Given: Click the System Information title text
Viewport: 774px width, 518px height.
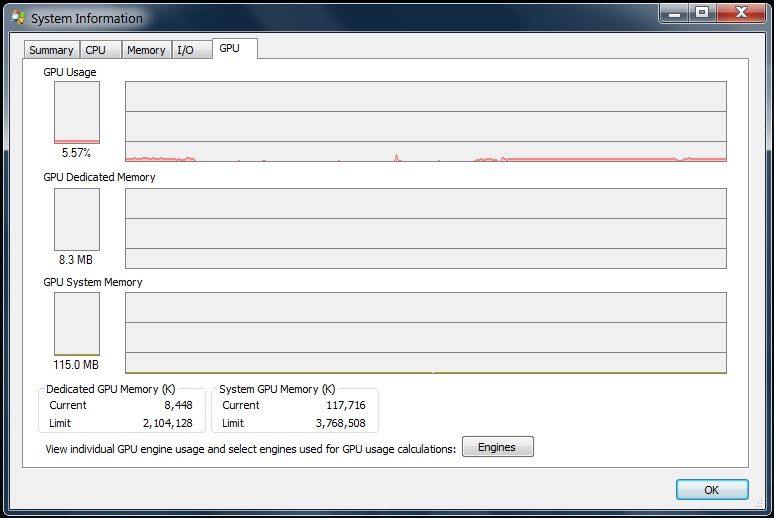Looking at the screenshot, I should click(x=87, y=18).
